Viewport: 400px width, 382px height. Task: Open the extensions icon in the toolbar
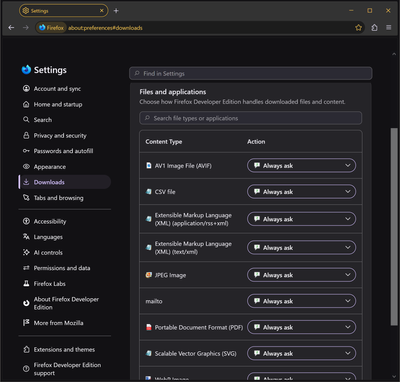[374, 28]
